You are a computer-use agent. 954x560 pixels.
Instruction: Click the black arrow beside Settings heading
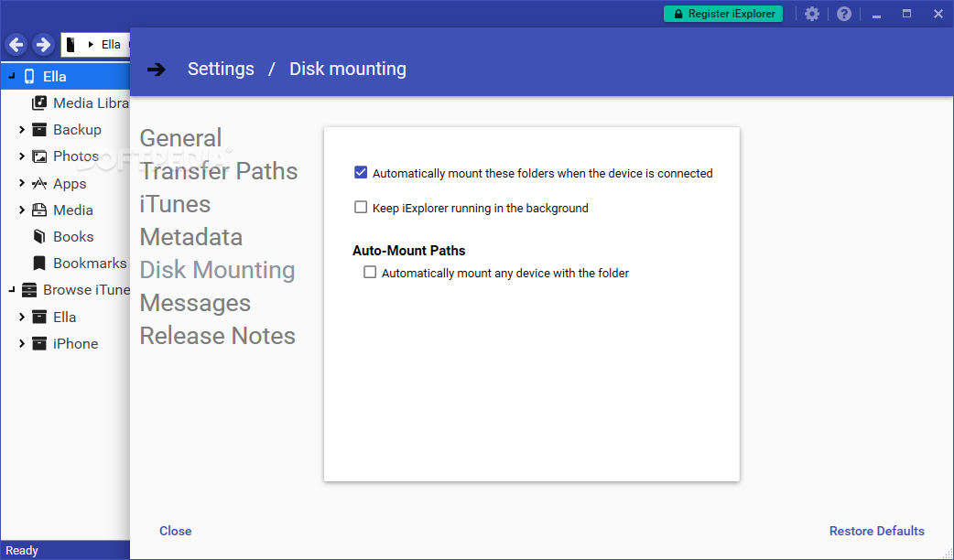[157, 70]
